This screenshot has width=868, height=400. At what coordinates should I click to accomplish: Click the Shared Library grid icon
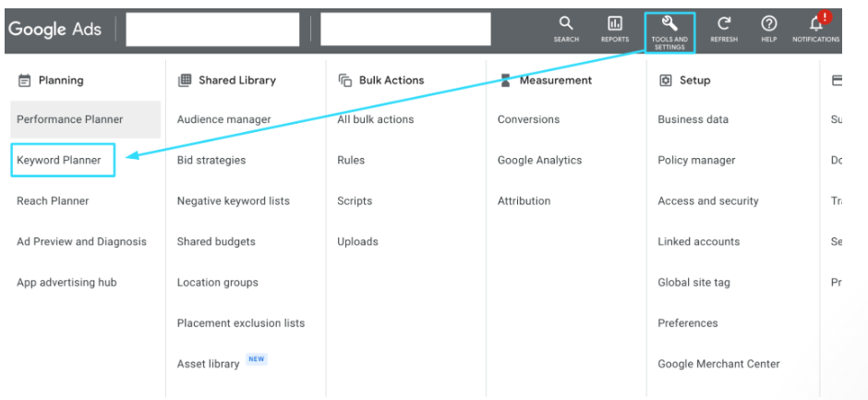point(185,80)
